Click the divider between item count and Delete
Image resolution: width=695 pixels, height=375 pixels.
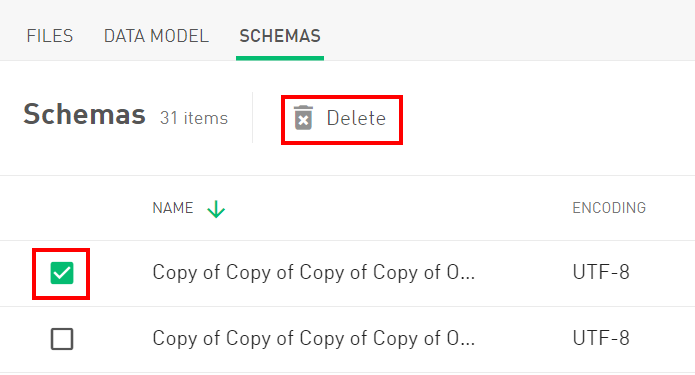(x=253, y=117)
